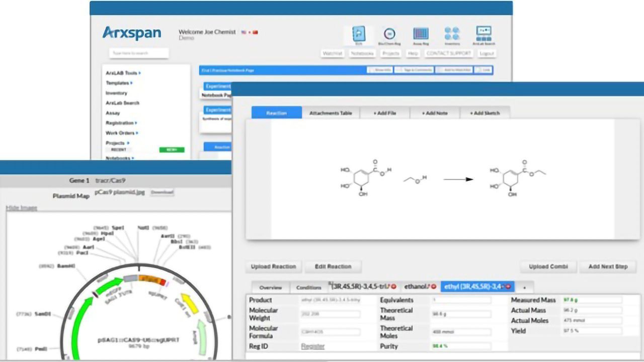Click the Watchlist button
The width and height of the screenshot is (644, 362).
(x=332, y=53)
